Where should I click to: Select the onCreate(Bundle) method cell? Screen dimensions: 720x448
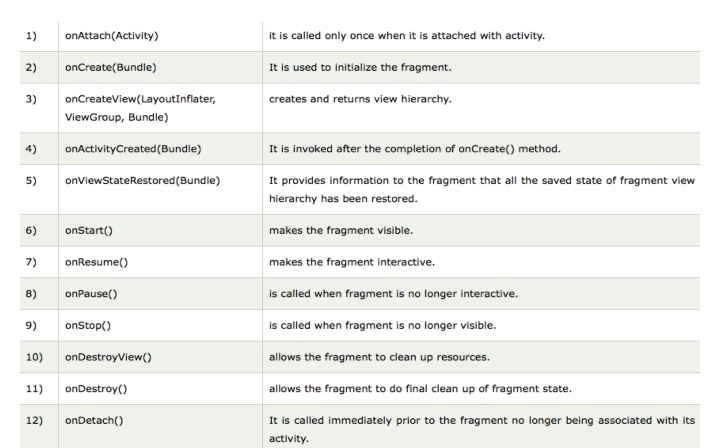click(x=110, y=68)
